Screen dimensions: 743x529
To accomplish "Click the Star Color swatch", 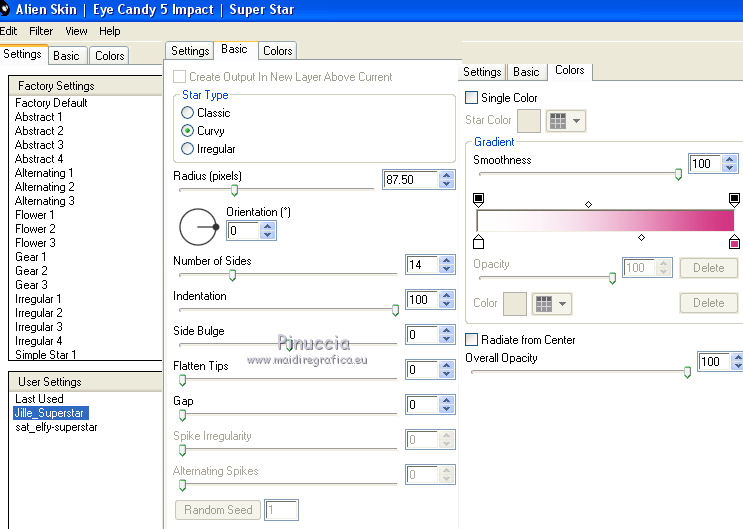I will tap(529, 121).
